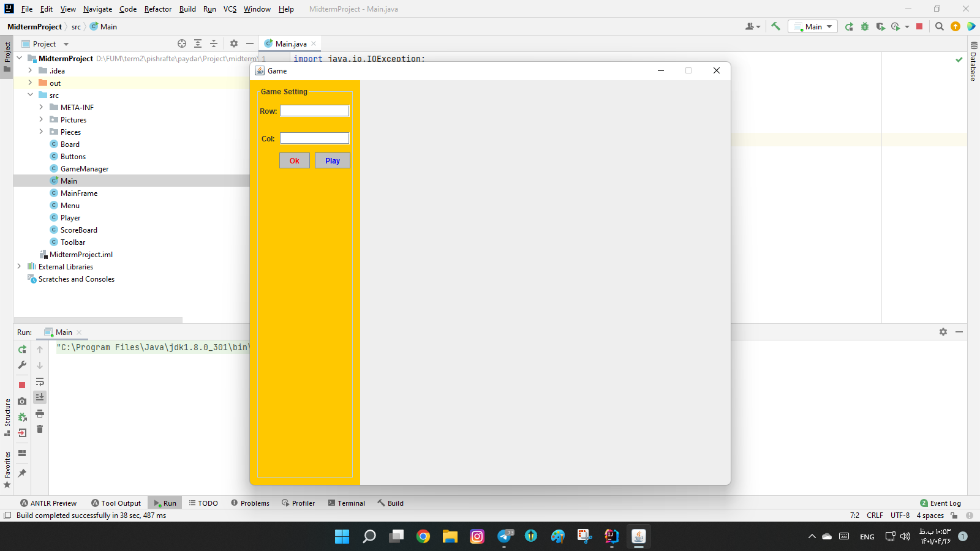
Task: Click the rerun icon in Run panel
Action: point(22,350)
